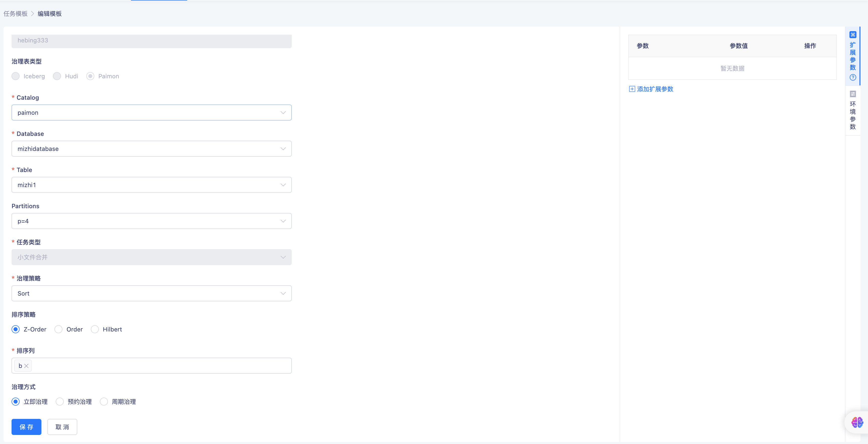Select the Hudi table type radio

pos(57,76)
